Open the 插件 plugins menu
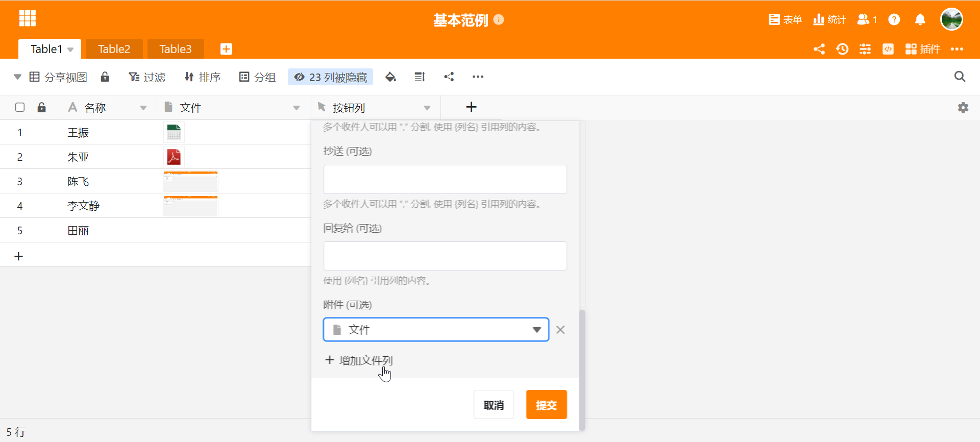Screen dimensions: 980x442 (922, 49)
